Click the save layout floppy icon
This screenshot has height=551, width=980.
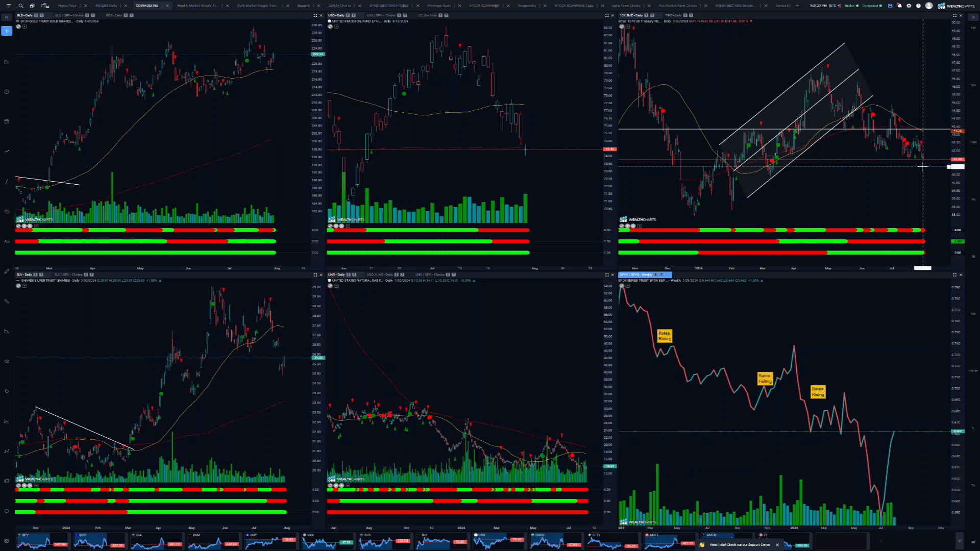pyautogui.click(x=890, y=6)
